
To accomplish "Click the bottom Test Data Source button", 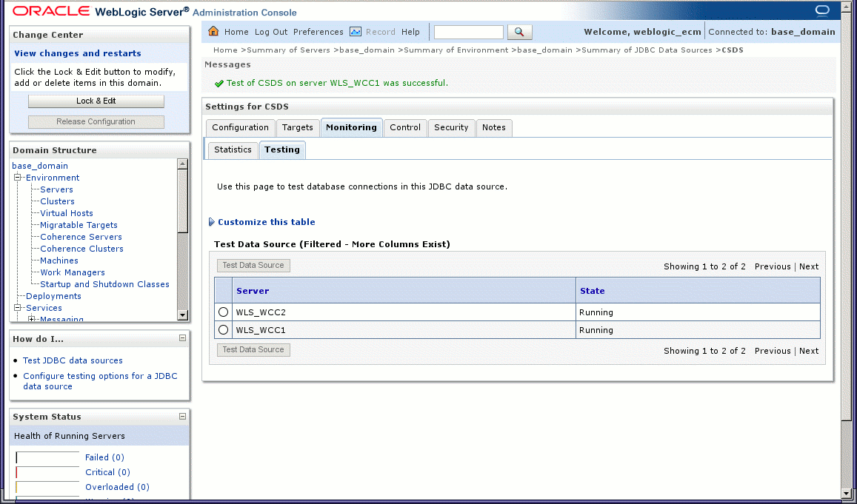I will 253,349.
